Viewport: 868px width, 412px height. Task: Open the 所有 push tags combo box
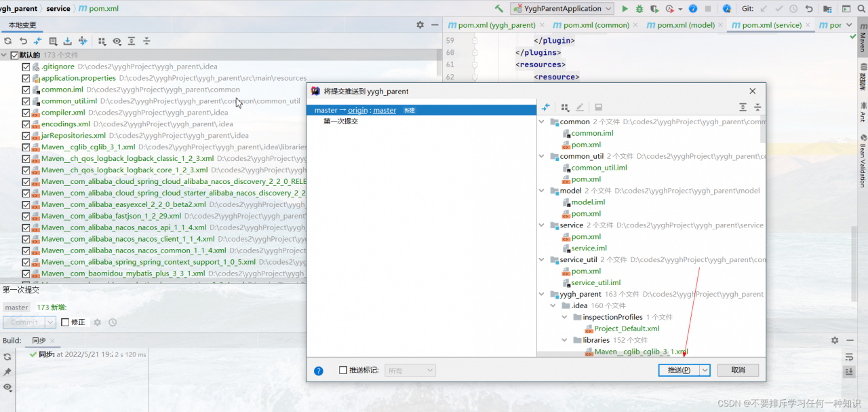410,371
